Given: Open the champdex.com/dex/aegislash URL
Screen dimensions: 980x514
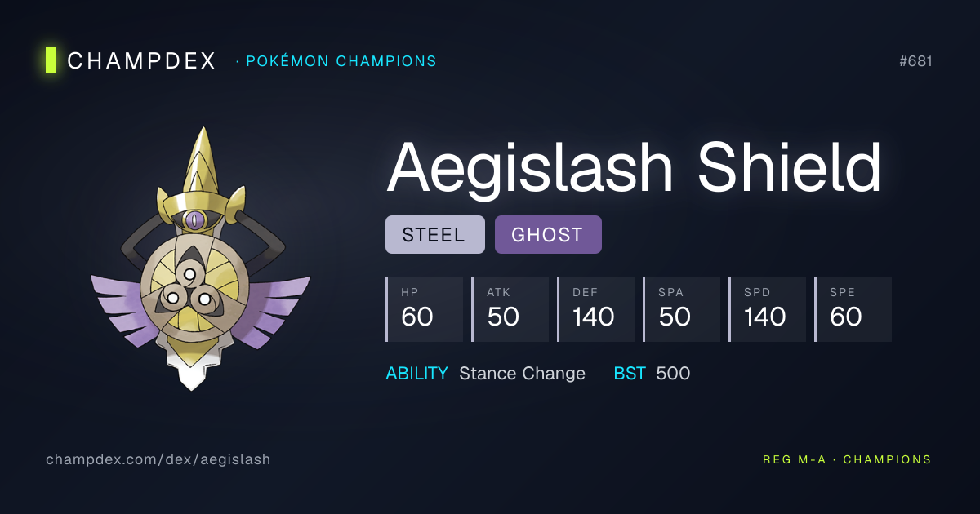Looking at the screenshot, I should coord(158,459).
